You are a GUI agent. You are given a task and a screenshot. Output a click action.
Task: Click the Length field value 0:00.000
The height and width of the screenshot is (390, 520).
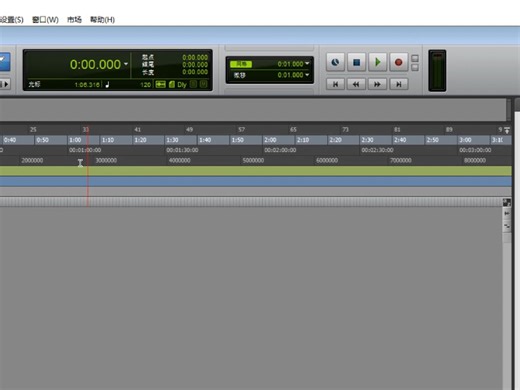195,72
